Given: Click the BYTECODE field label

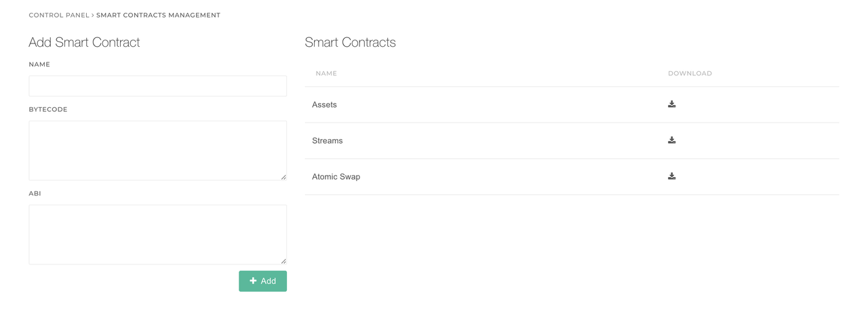Looking at the screenshot, I should 48,109.
